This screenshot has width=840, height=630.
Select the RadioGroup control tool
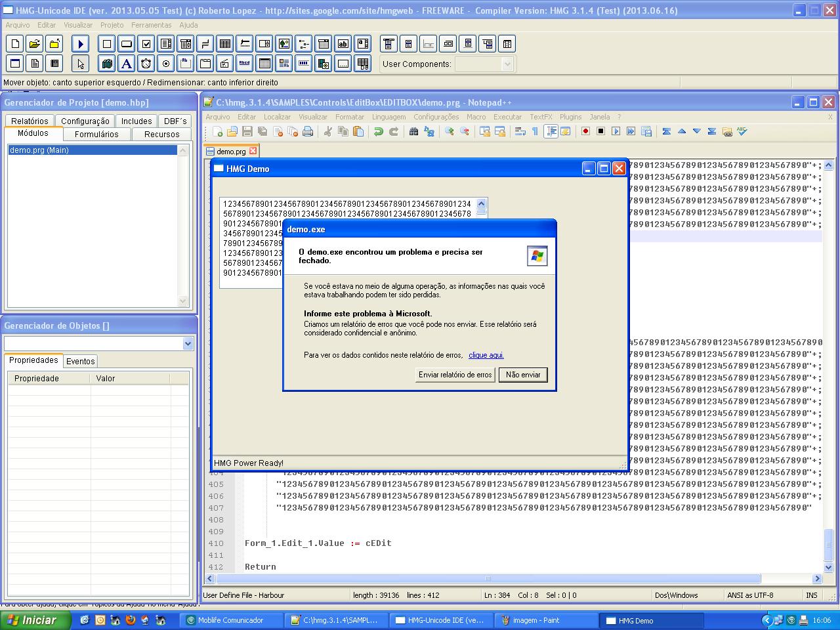click(166, 64)
